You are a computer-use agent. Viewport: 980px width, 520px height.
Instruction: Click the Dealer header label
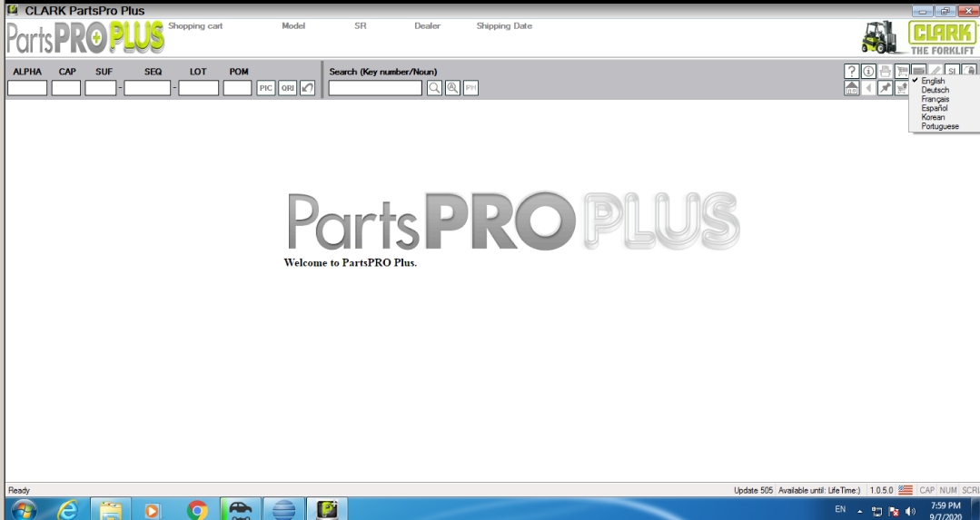click(428, 25)
